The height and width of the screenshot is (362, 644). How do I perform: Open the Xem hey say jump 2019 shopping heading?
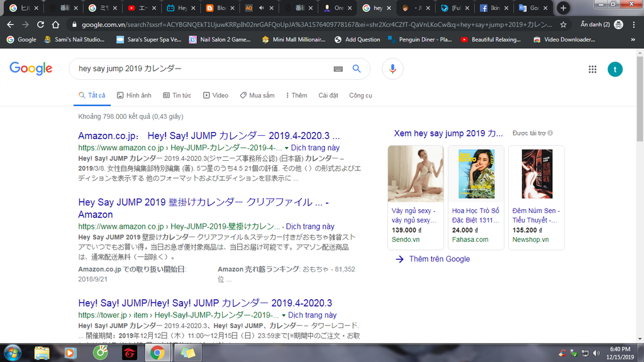coord(448,133)
